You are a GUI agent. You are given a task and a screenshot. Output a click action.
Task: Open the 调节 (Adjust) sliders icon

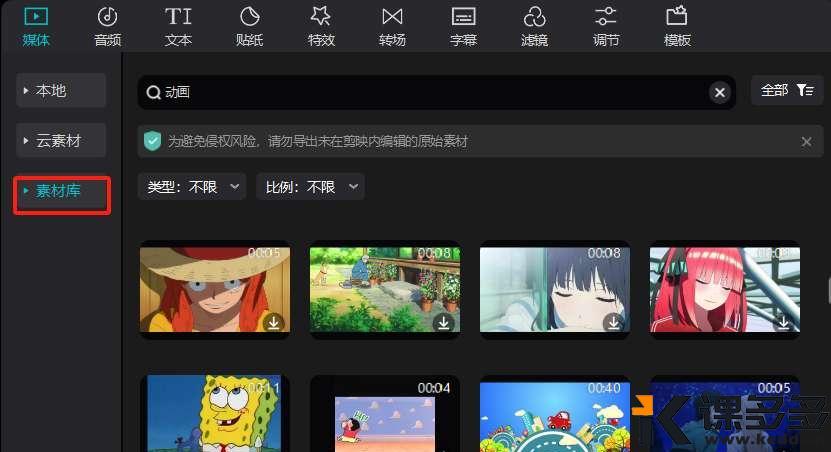[605, 17]
